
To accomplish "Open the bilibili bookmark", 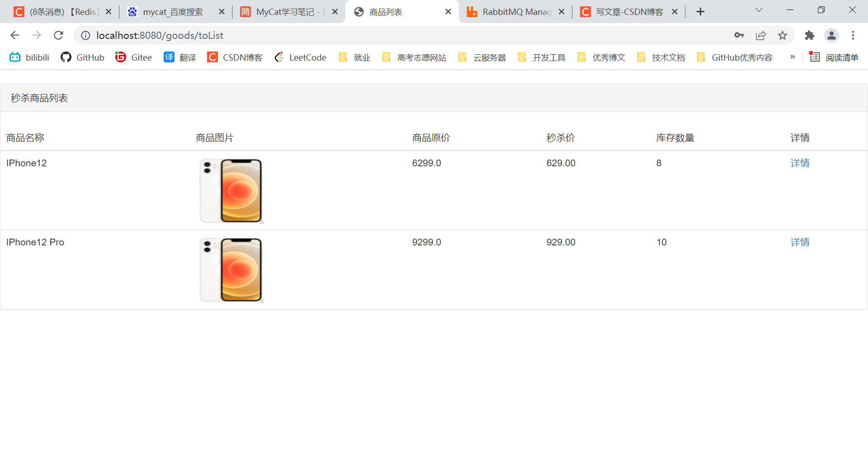I will coord(29,57).
